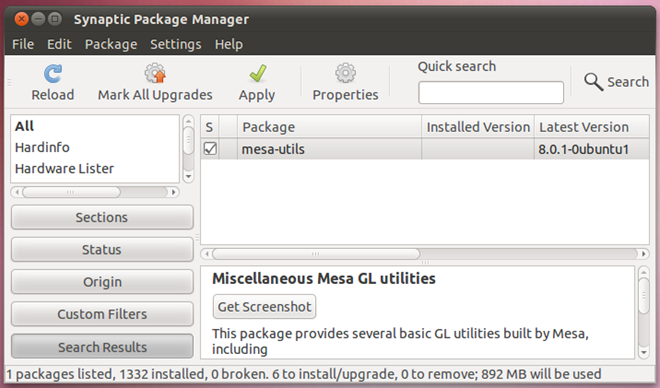Open package Properties from toolbar
Screen dimensions: 660x388
(x=345, y=83)
